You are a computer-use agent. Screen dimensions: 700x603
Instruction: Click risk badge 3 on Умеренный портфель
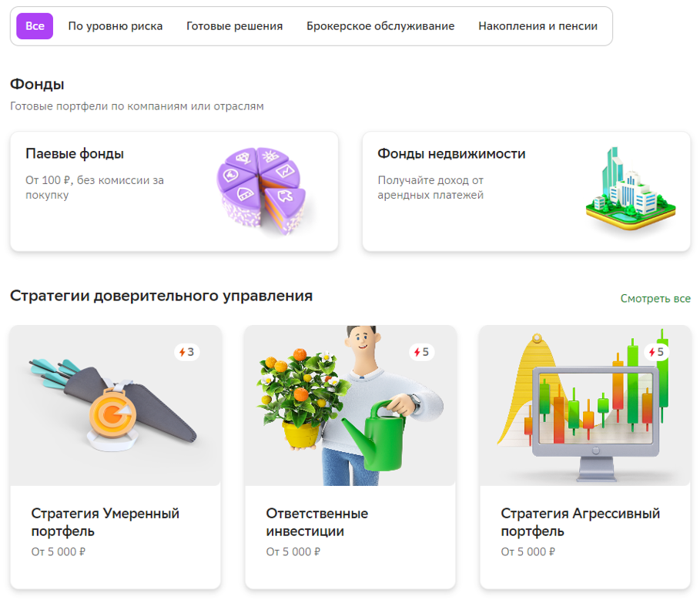[187, 352]
